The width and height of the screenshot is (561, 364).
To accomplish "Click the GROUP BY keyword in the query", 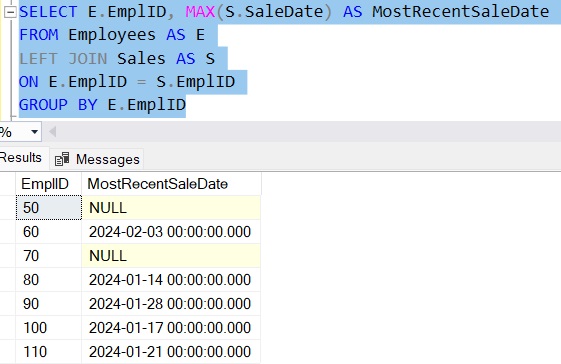I will (x=58, y=105).
